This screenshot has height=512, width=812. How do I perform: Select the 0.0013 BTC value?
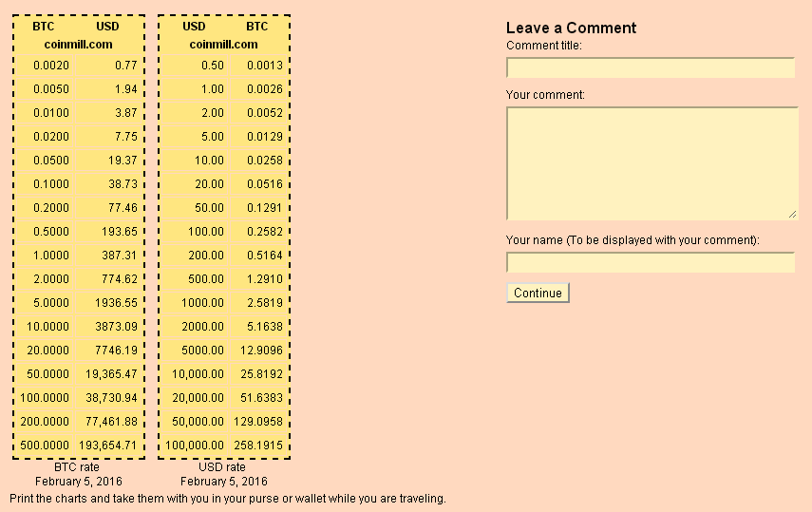pyautogui.click(x=265, y=66)
